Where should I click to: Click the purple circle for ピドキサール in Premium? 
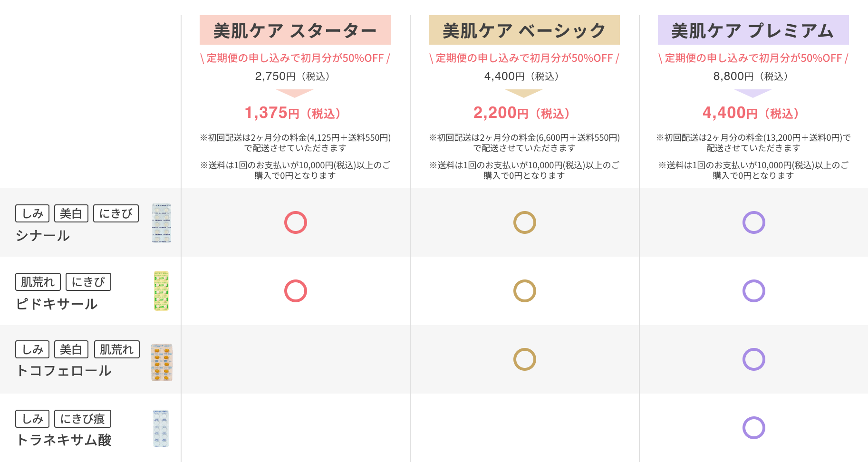click(753, 291)
